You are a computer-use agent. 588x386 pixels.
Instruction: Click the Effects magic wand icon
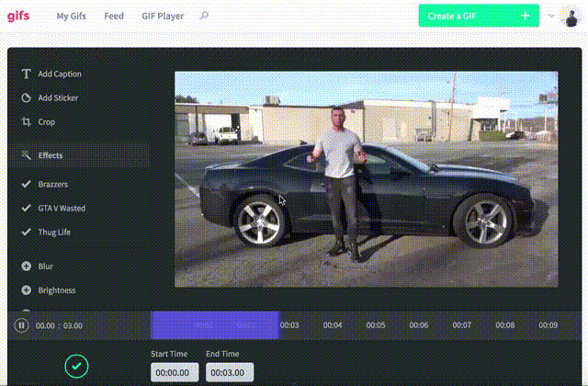[x=26, y=155]
